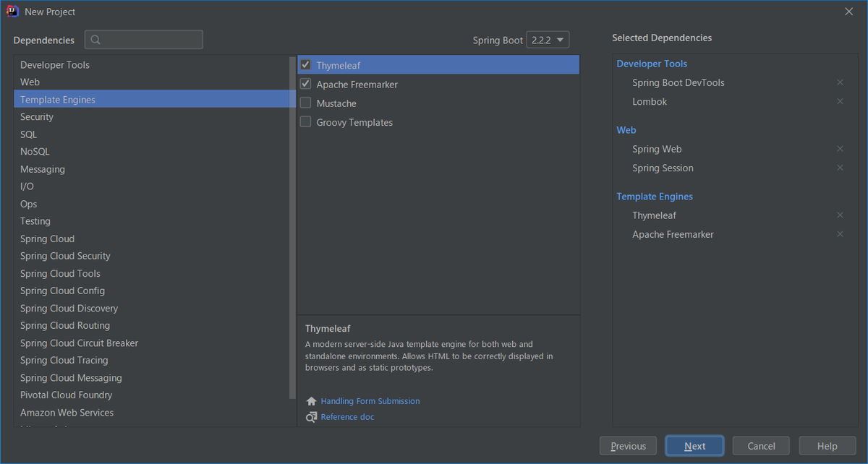
Task: Select Spring Session in Selected Dependencies
Action: point(663,168)
